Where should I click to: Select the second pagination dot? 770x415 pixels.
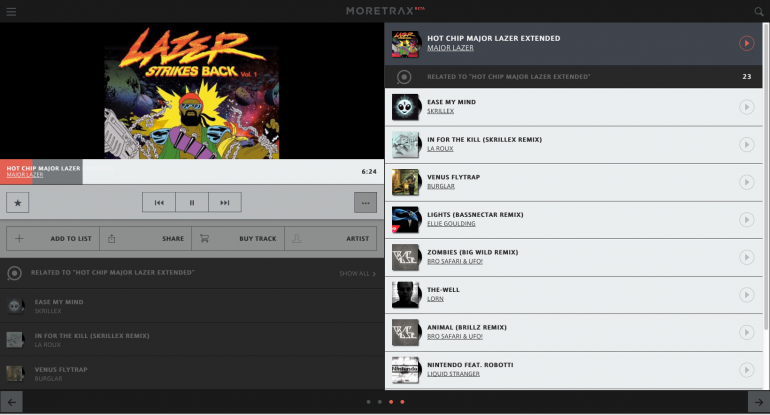[380, 402]
